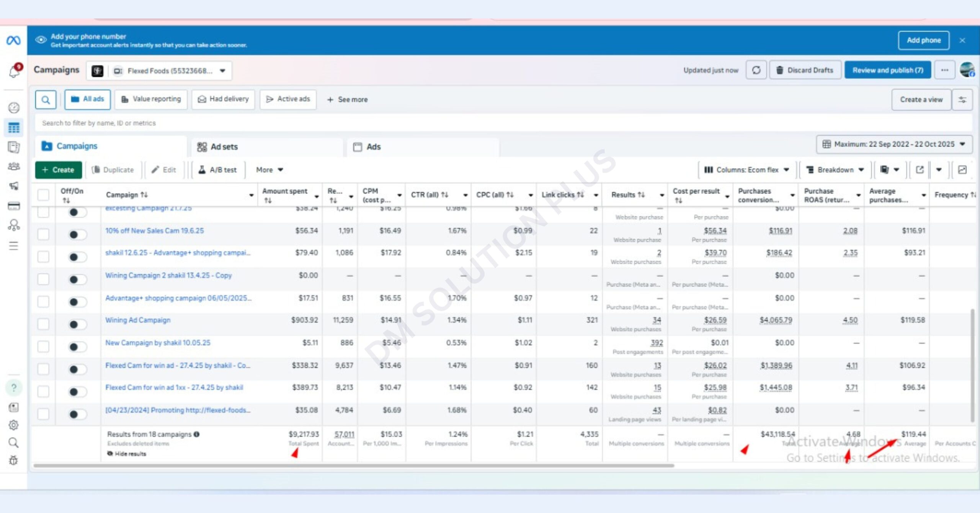Image resolution: width=980 pixels, height=513 pixels.
Task: Click the horizontal scrollbar below table
Action: click(353, 466)
